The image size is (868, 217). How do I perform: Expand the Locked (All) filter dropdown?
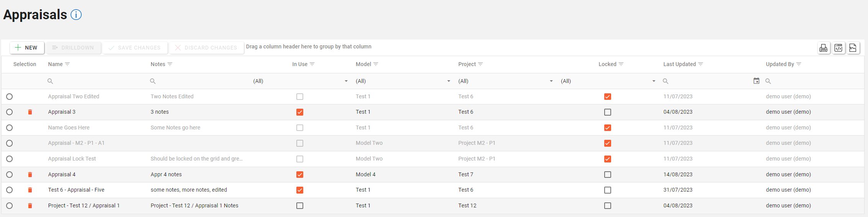654,81
